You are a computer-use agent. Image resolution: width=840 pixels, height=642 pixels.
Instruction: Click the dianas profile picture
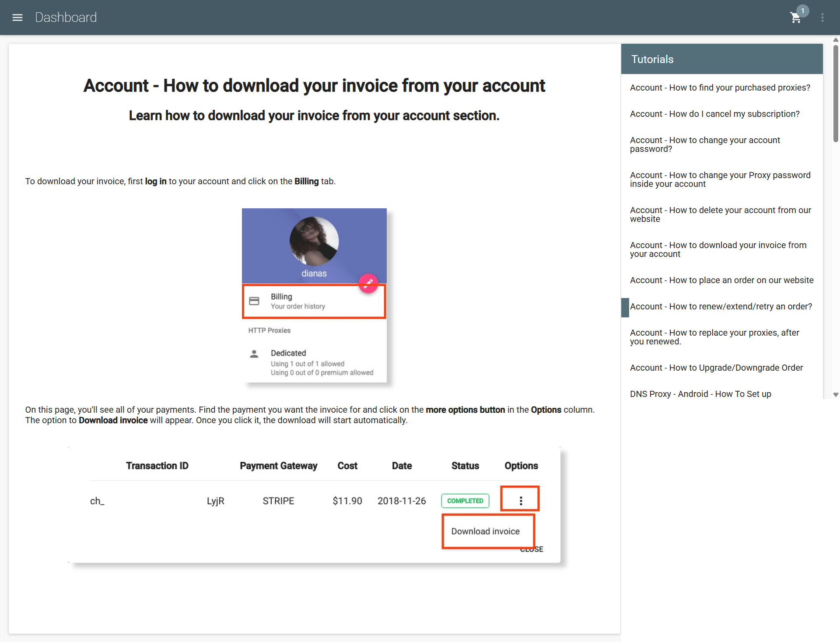314,241
